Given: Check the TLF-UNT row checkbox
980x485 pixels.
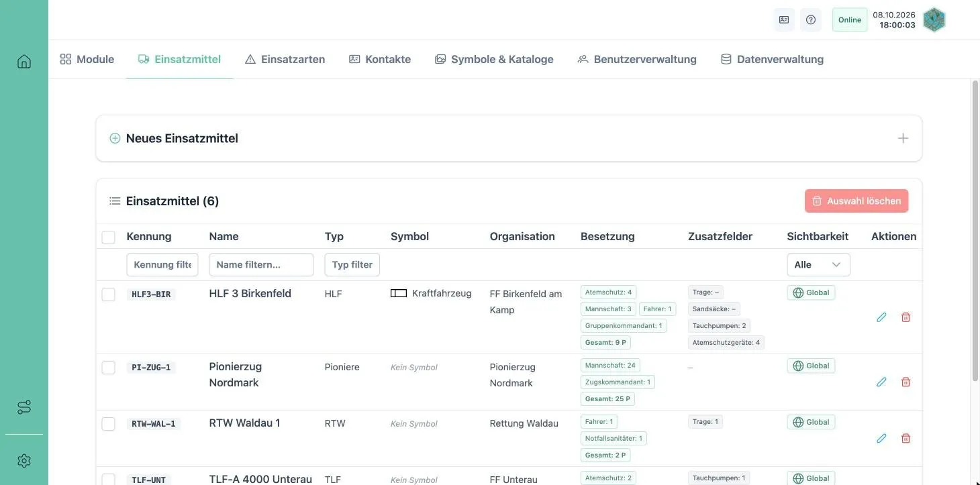Looking at the screenshot, I should coord(108,480).
